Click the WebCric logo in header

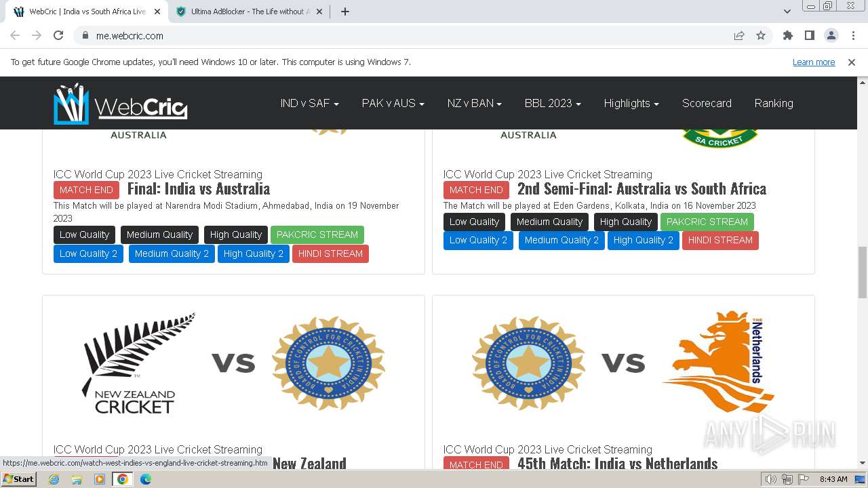pyautogui.click(x=121, y=103)
